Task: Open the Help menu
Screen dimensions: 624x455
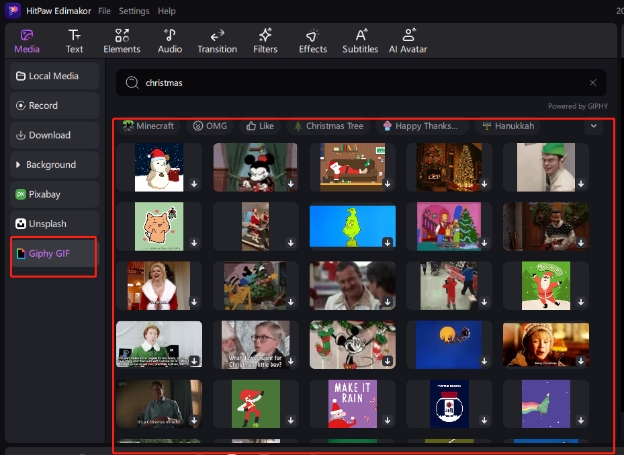Action: (x=166, y=11)
